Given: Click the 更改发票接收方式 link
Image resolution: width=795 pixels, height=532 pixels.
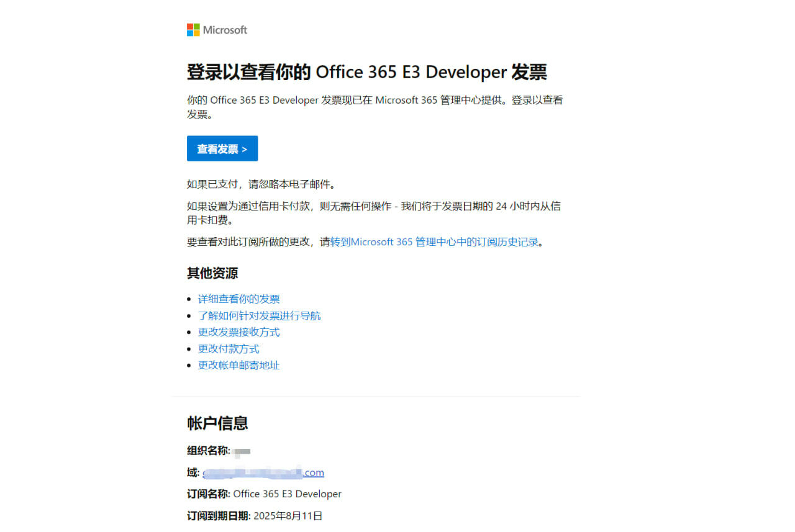Looking at the screenshot, I should [x=239, y=332].
